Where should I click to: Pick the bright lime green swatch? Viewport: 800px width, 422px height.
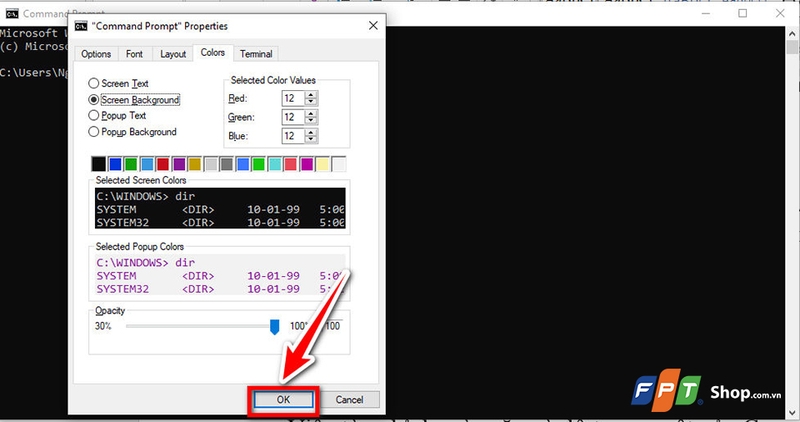pyautogui.click(x=259, y=164)
